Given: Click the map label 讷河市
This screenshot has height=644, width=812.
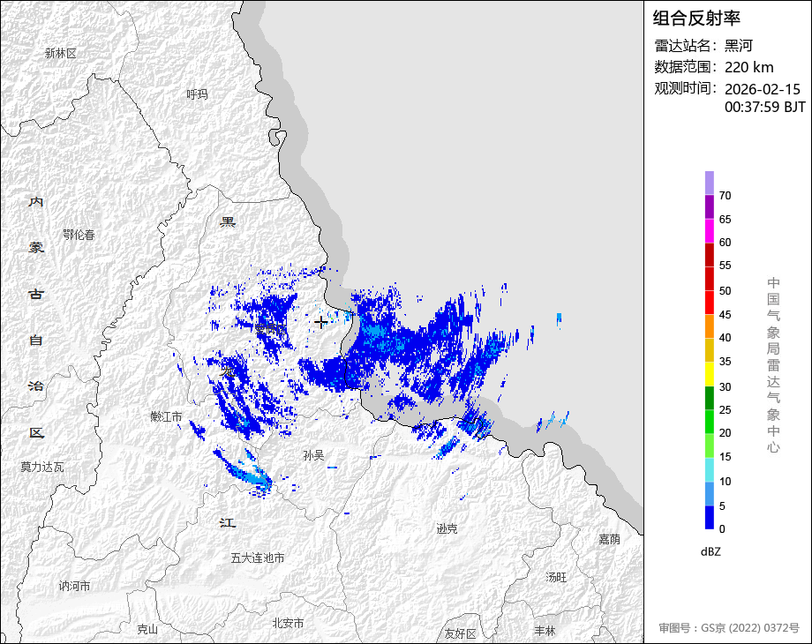Looking at the screenshot, I should pyautogui.click(x=74, y=586).
